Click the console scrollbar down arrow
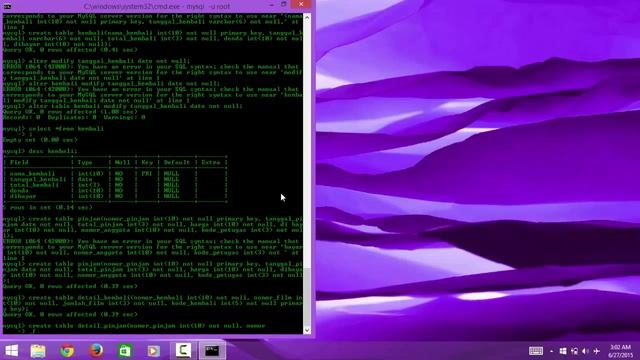Viewport: 640px width, 360px height. [x=307, y=330]
